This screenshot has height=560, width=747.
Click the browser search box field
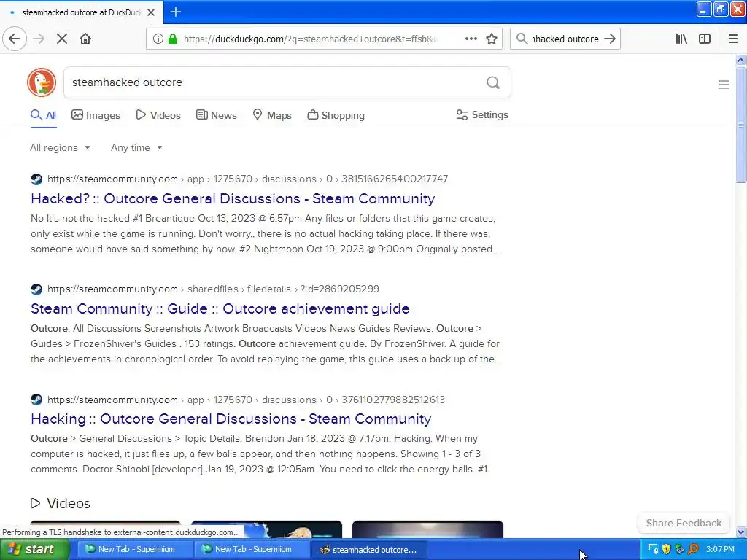coord(565,39)
